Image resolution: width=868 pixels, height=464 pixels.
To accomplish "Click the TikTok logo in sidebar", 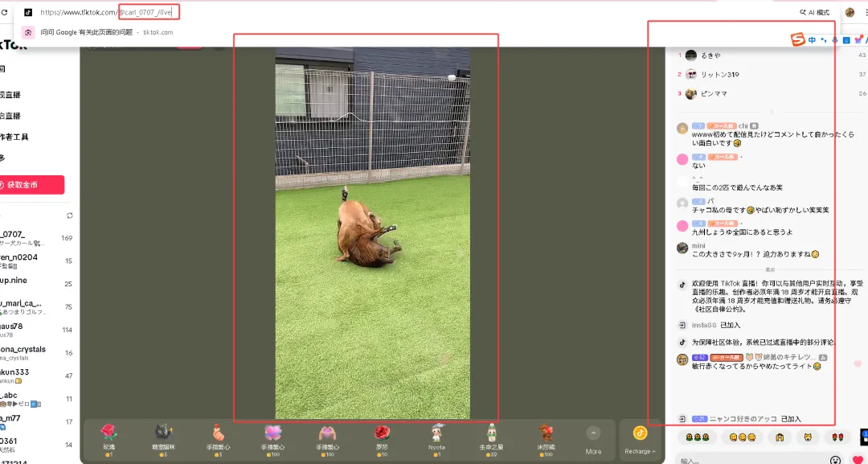I will pyautogui.click(x=14, y=47).
